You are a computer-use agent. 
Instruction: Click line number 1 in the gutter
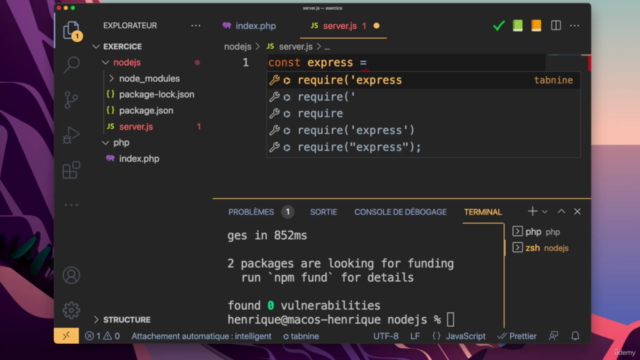[245, 62]
